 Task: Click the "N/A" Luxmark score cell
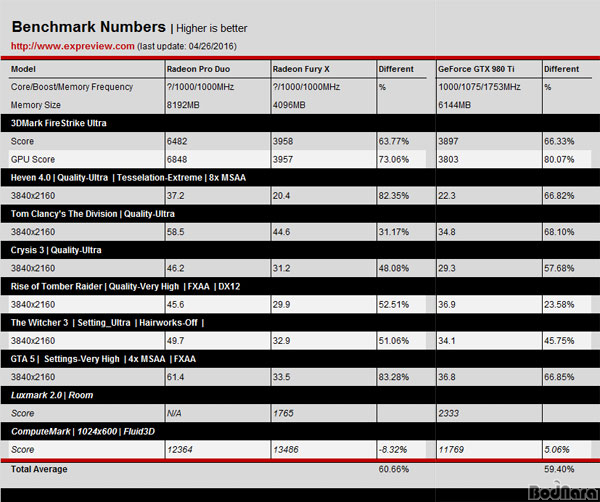[174, 413]
